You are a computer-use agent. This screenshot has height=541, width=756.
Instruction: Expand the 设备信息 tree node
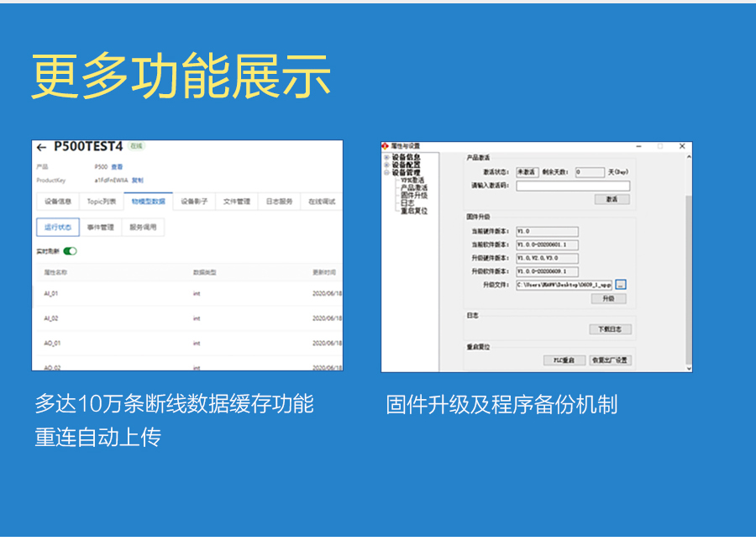(x=386, y=157)
